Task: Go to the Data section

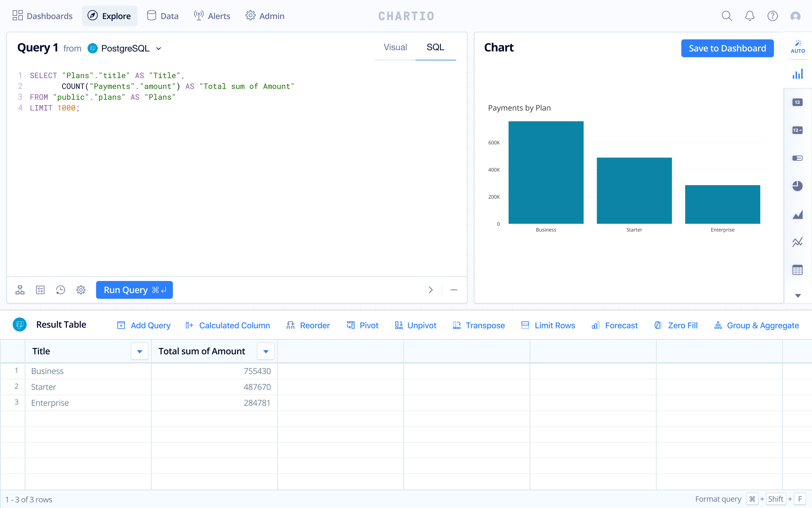Action: 163,16
